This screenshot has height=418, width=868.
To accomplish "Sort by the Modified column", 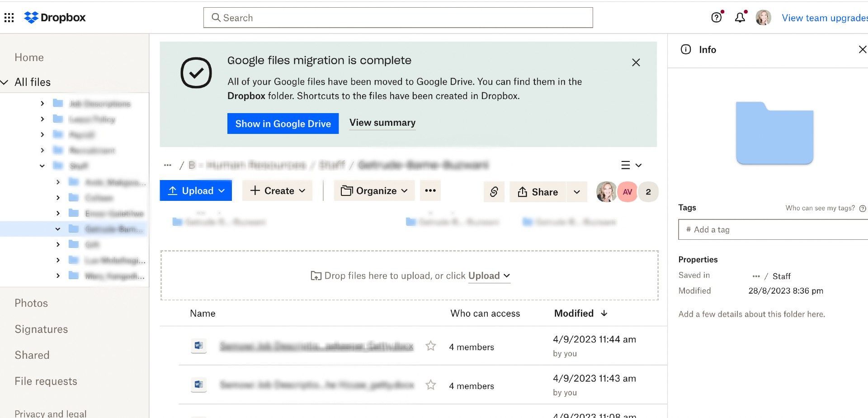I will pos(580,313).
